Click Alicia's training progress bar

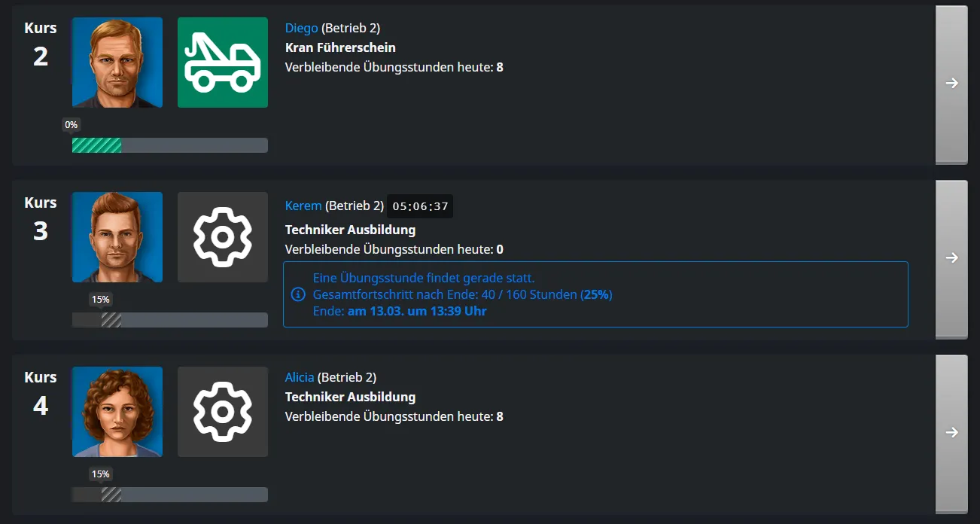[169, 495]
